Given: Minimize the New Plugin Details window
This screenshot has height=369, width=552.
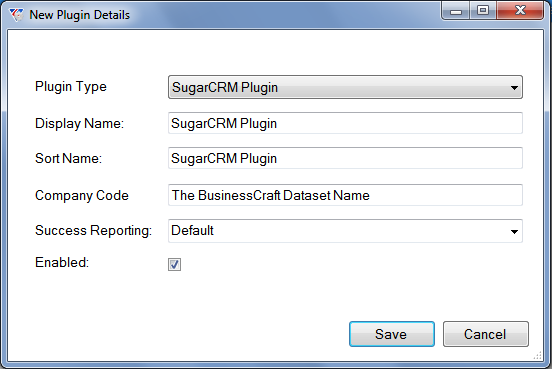Looking at the screenshot, I should (x=456, y=11).
